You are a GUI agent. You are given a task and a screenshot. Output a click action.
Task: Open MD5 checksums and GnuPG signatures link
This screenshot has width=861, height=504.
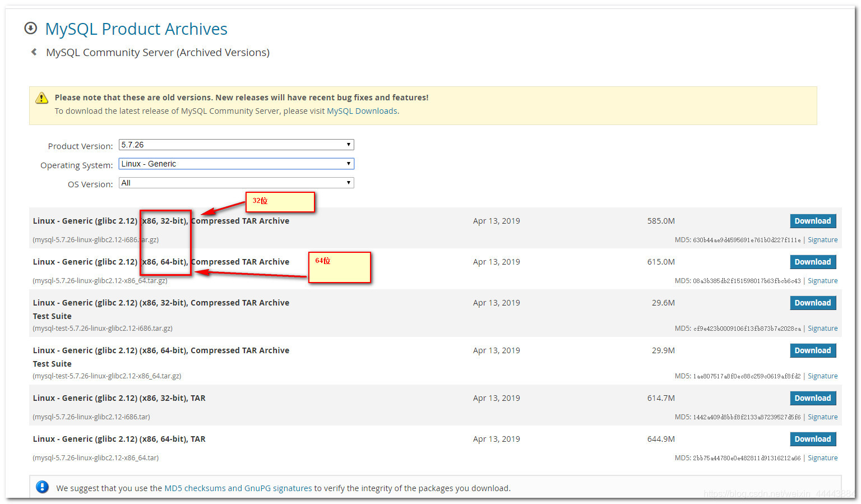coord(238,488)
